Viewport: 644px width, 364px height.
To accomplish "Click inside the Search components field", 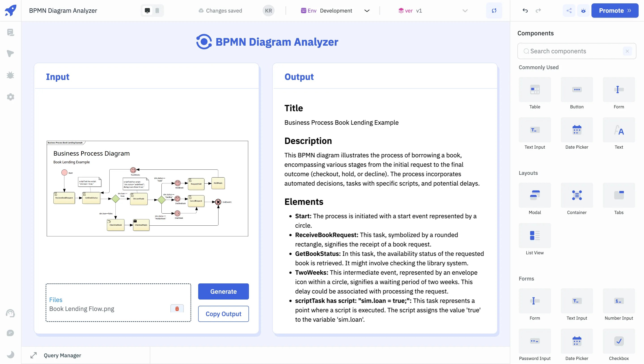I will [x=572, y=51].
